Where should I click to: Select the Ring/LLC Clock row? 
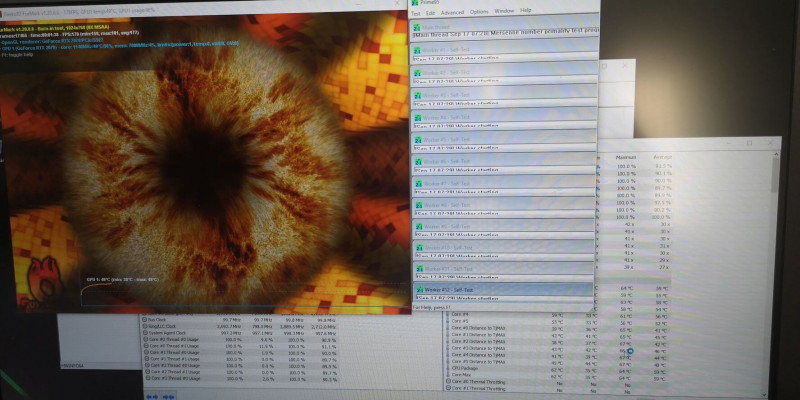pos(240,326)
